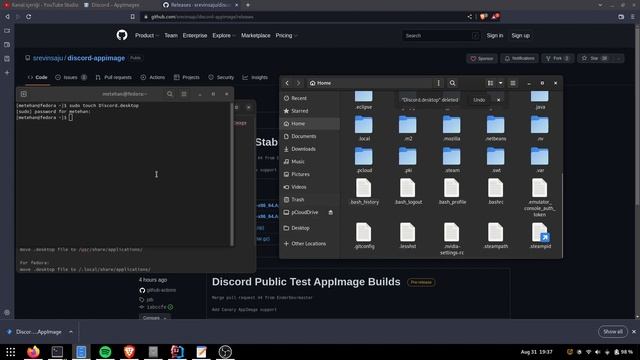640x360 pixels.
Task: Expand the Discord AppImage download options
Action: [x=71, y=332]
